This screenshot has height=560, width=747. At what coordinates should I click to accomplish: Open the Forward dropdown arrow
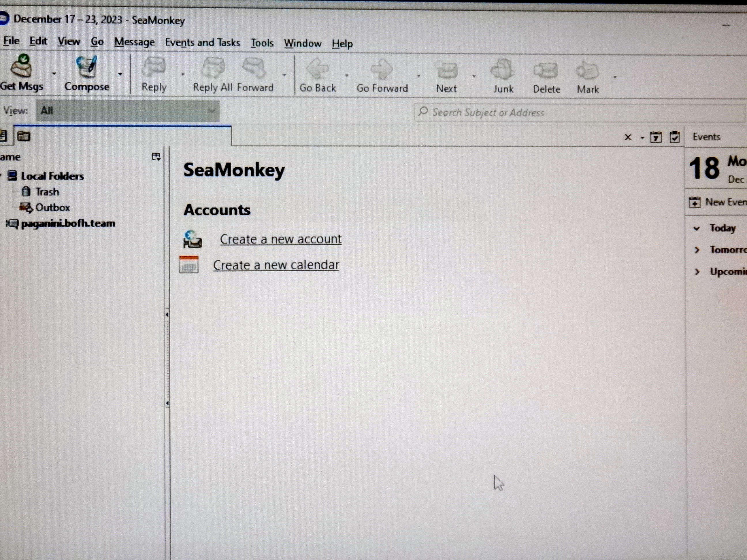(284, 75)
